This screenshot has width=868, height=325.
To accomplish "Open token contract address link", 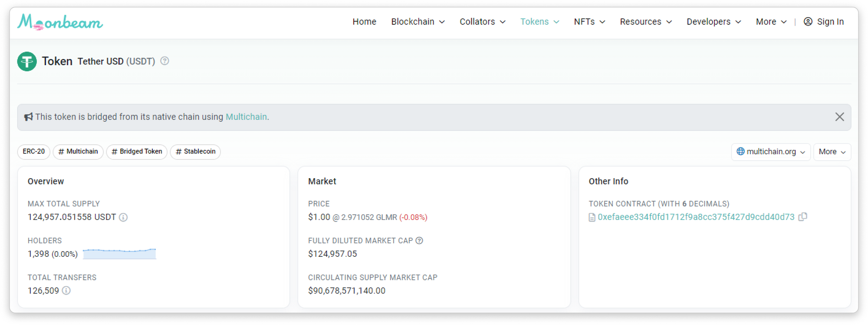I will tap(696, 217).
